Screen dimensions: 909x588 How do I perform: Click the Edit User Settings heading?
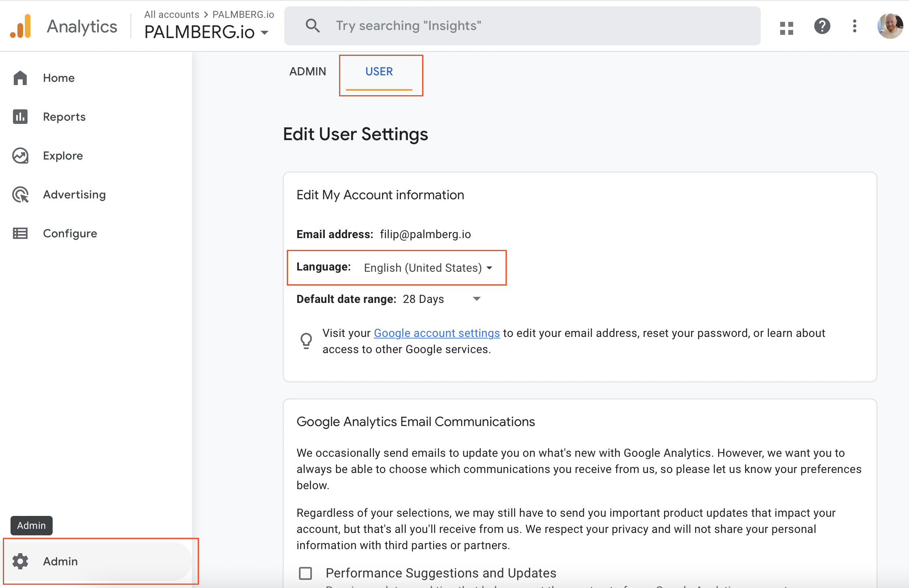(355, 134)
